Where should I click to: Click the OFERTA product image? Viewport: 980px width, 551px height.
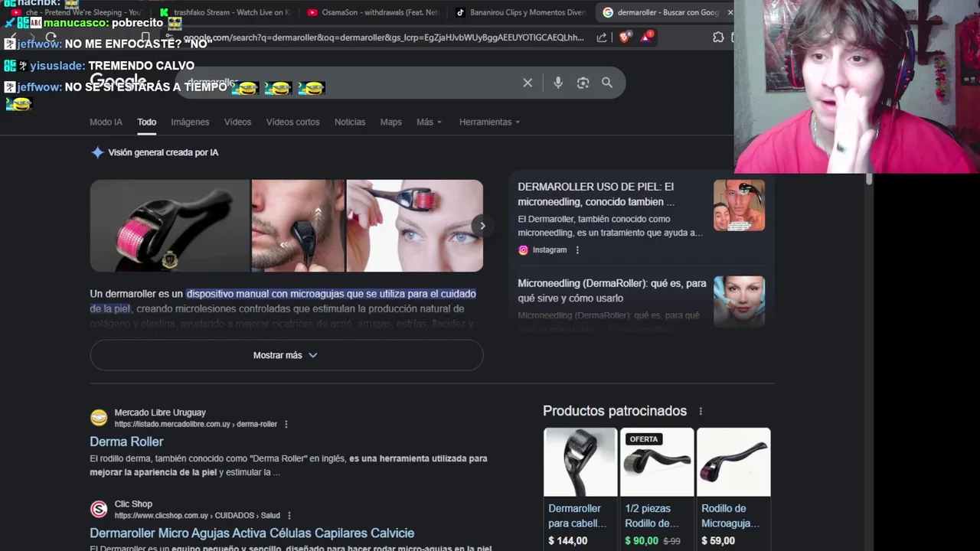(x=656, y=462)
